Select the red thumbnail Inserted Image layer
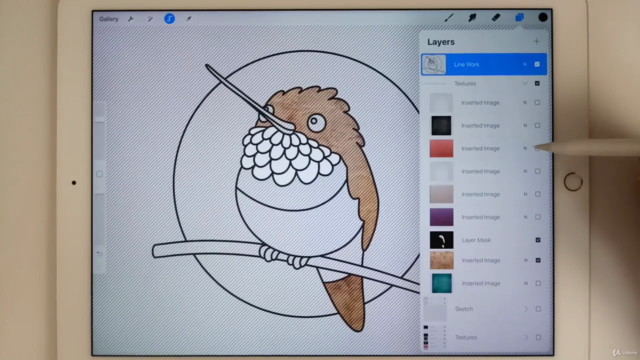Screen dimensions: 640x360 tap(484, 149)
